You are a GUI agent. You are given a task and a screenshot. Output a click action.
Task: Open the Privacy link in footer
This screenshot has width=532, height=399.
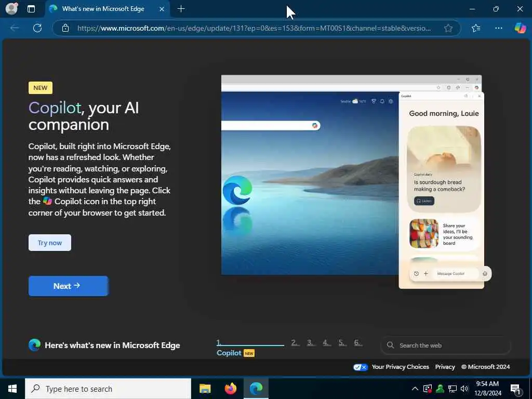[x=445, y=367]
